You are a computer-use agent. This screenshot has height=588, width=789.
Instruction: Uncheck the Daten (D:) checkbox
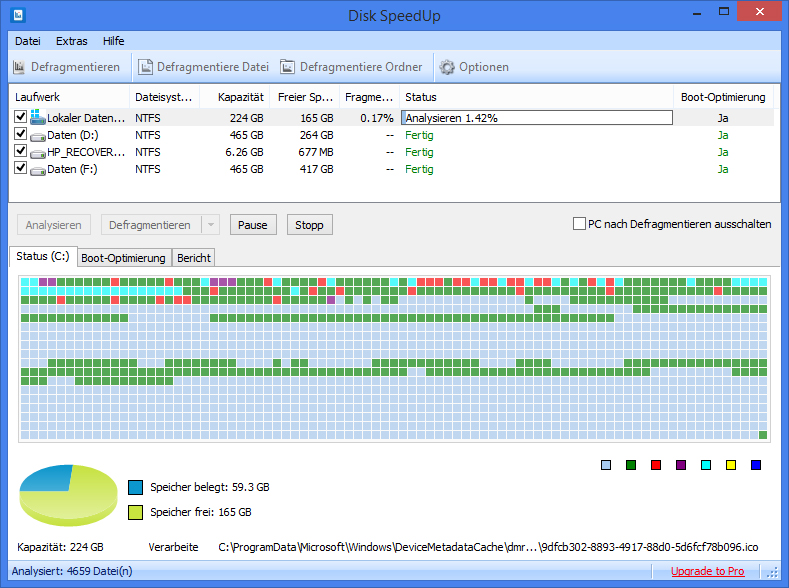20,134
